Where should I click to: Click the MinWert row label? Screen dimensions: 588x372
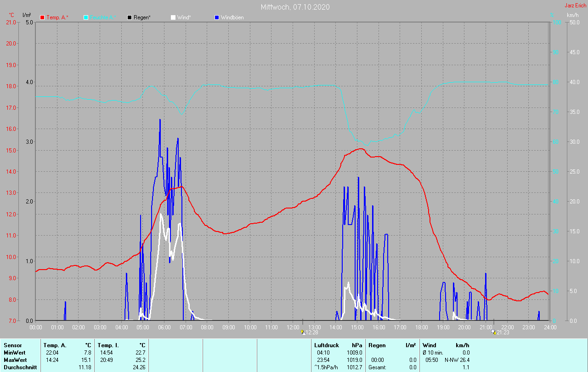click(x=14, y=353)
